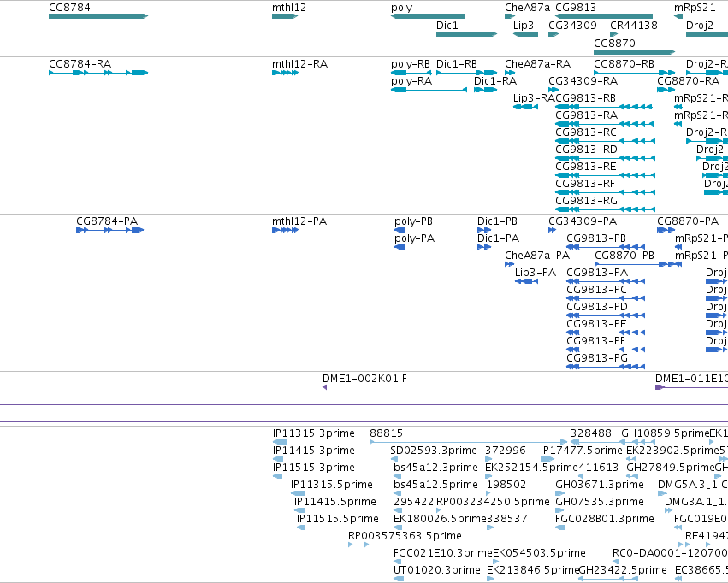Open protein CG9813-PA
Viewport: 728px width, 583px height.
click(x=606, y=281)
